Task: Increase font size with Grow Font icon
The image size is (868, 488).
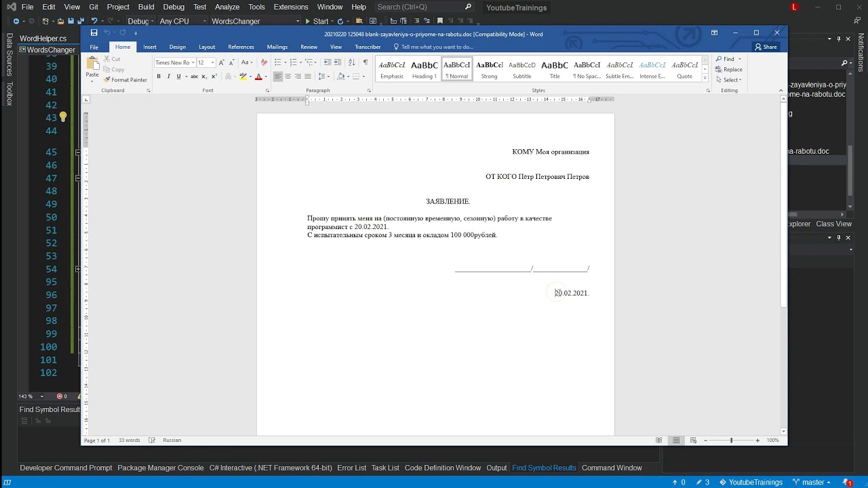Action: 221,62
